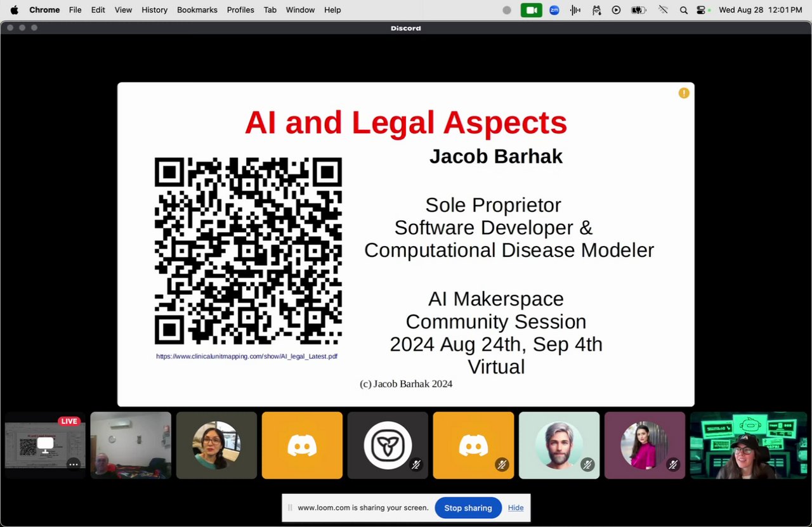Open the Chrome application menu
The height and width of the screenshot is (527, 812).
coord(44,10)
